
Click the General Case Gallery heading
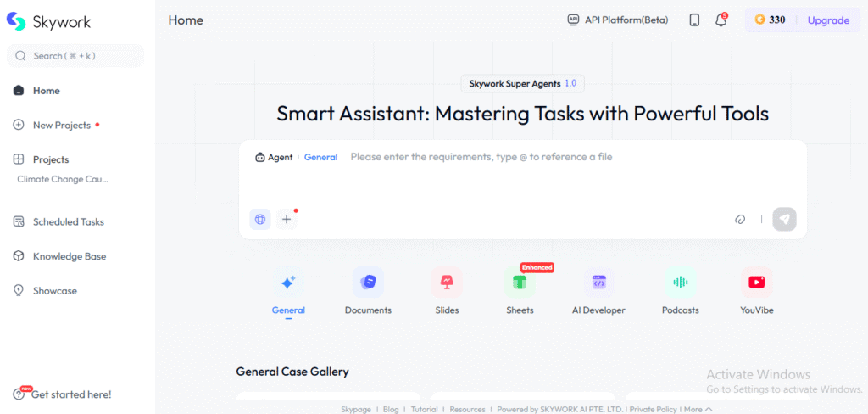pyautogui.click(x=292, y=372)
